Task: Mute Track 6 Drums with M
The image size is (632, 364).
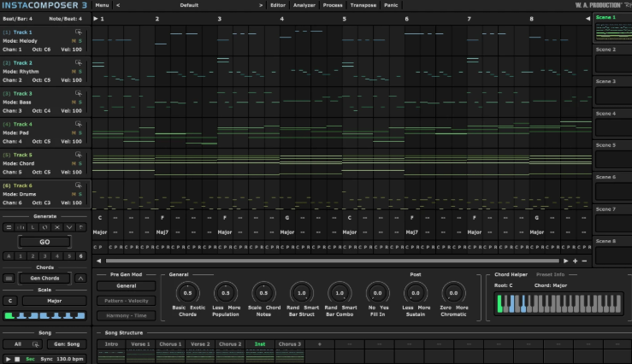Action: 74,193
